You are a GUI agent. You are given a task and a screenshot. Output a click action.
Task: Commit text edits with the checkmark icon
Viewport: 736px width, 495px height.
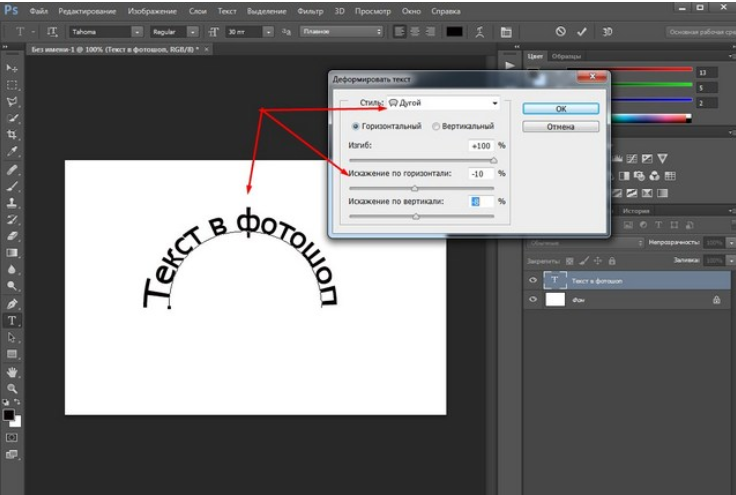coord(582,32)
